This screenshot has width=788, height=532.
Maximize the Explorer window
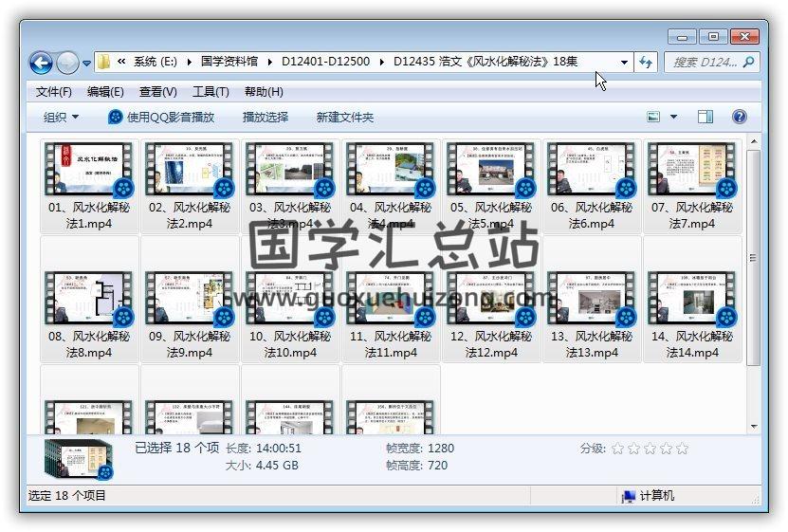coord(713,37)
